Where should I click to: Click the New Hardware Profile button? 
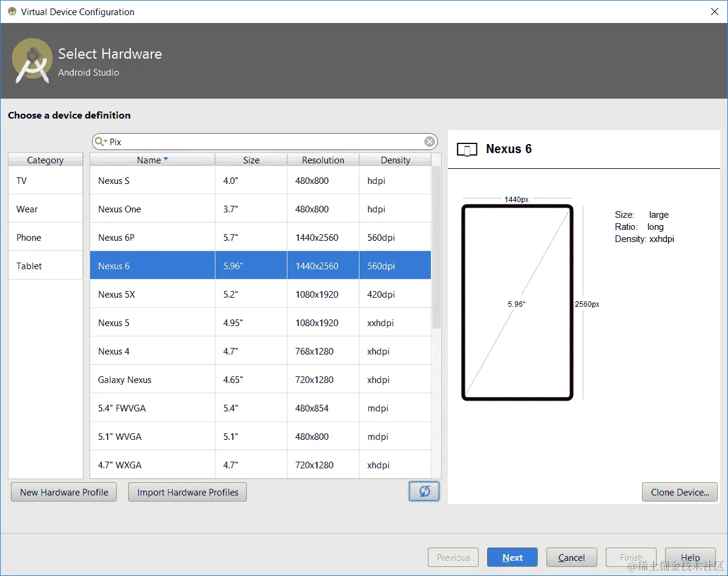64,492
